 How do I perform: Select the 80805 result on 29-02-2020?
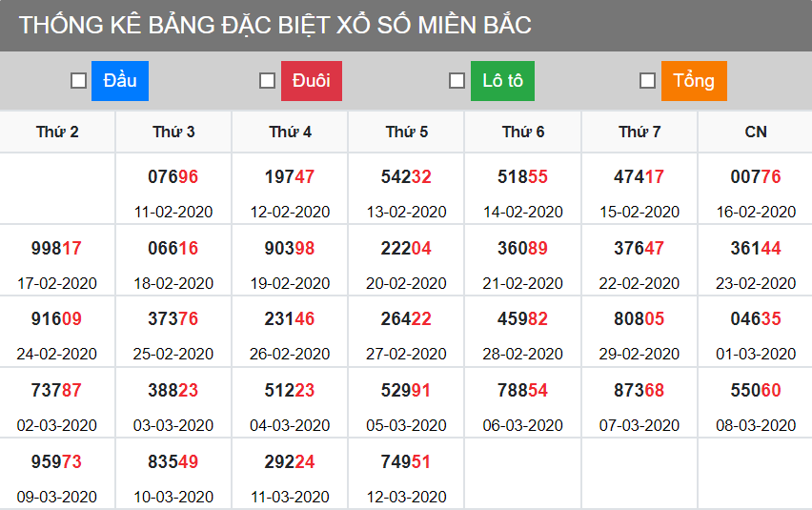[639, 319]
